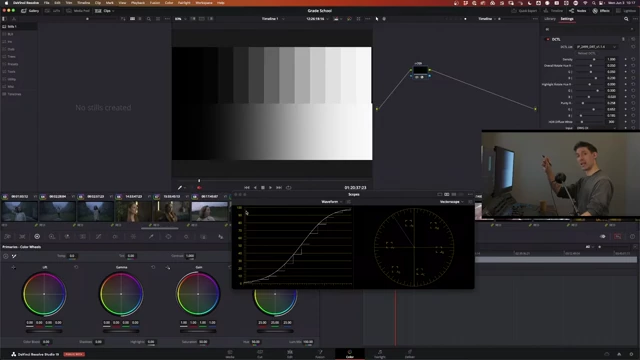Click the auto balance icon in Primaries
The height and width of the screenshot is (360, 640).
[6, 256]
